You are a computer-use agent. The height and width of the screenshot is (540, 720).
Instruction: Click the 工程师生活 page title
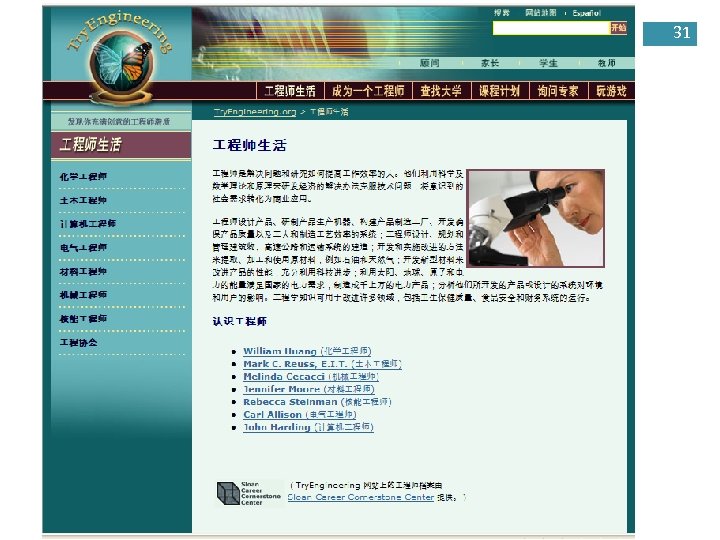pos(250,145)
